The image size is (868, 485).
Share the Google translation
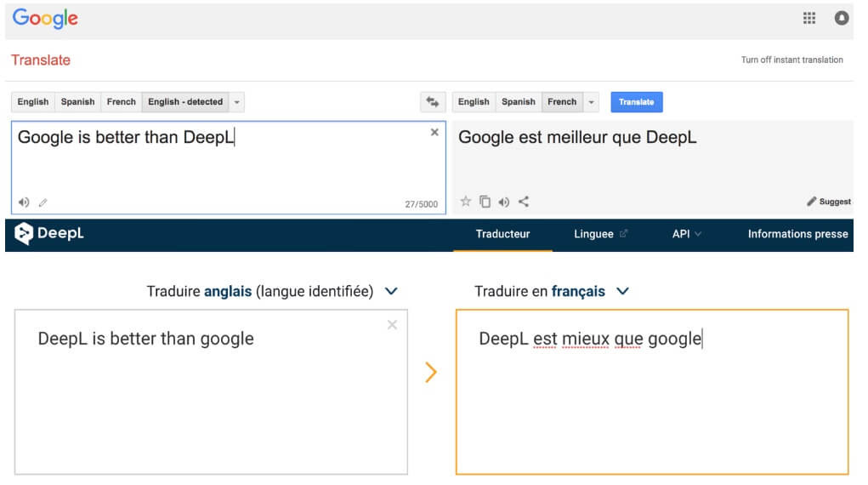pos(524,201)
